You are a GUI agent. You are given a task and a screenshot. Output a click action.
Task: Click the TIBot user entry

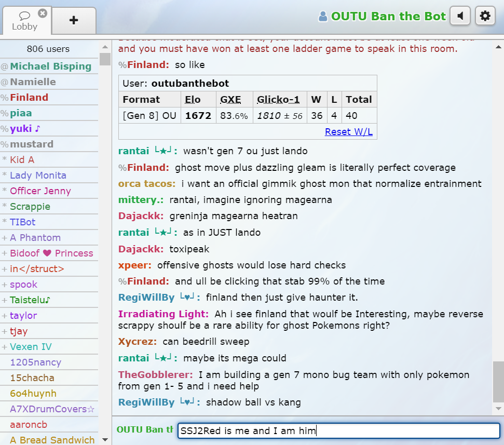tap(49, 222)
